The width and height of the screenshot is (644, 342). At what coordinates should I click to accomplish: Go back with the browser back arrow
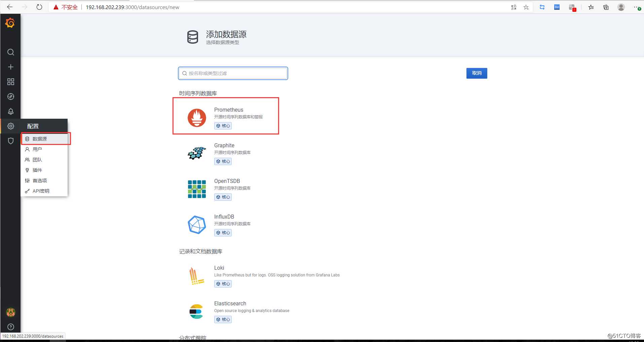pyautogui.click(x=10, y=7)
